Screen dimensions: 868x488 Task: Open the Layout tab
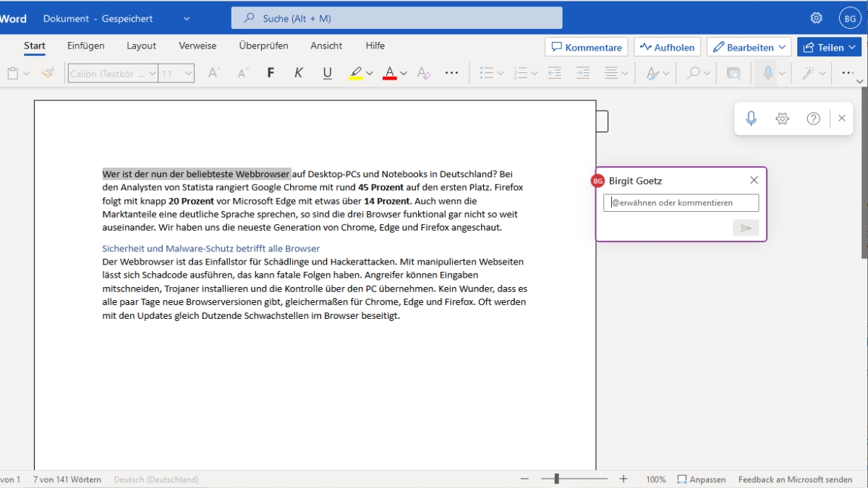[141, 46]
